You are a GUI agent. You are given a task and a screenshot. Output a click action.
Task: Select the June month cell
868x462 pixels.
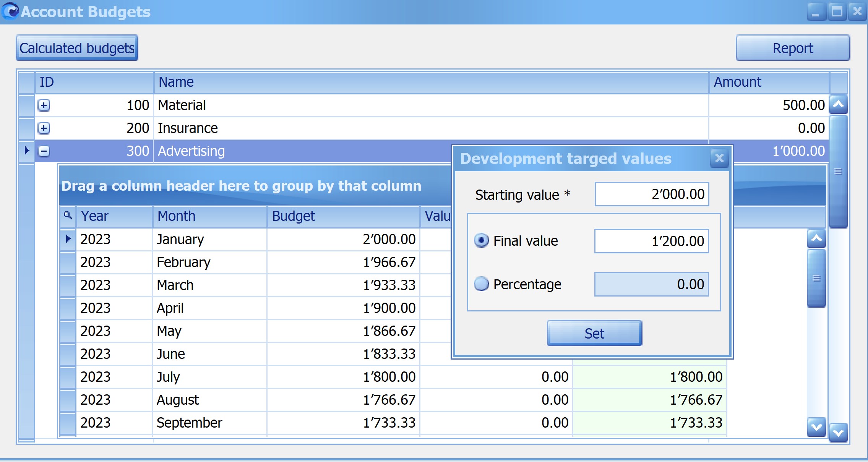tap(209, 354)
